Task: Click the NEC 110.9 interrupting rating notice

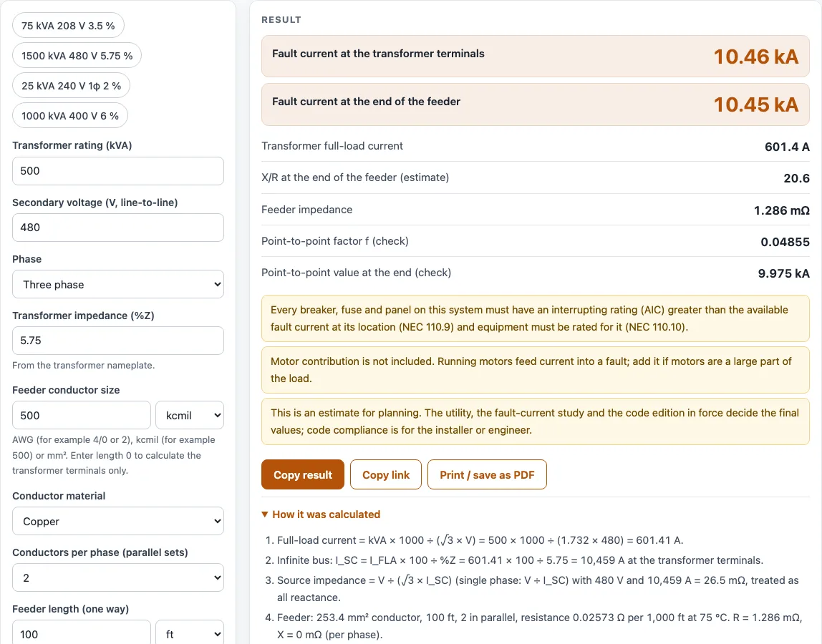Action: tap(536, 318)
